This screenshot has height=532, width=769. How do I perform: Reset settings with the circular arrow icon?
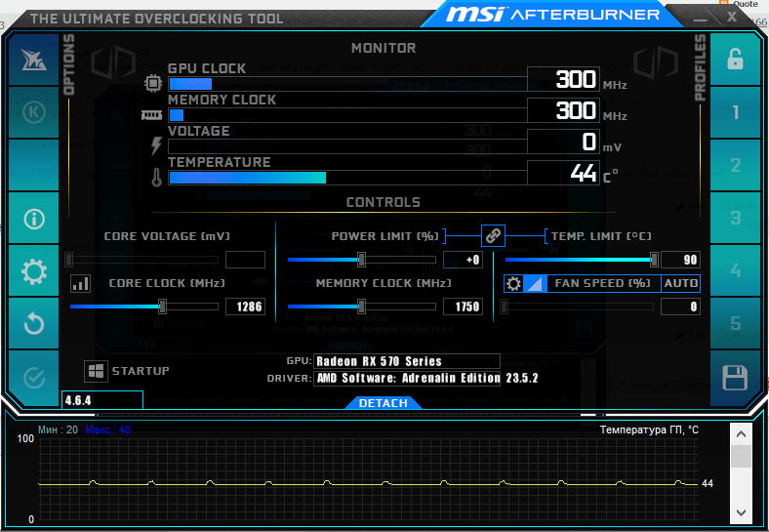click(x=34, y=323)
